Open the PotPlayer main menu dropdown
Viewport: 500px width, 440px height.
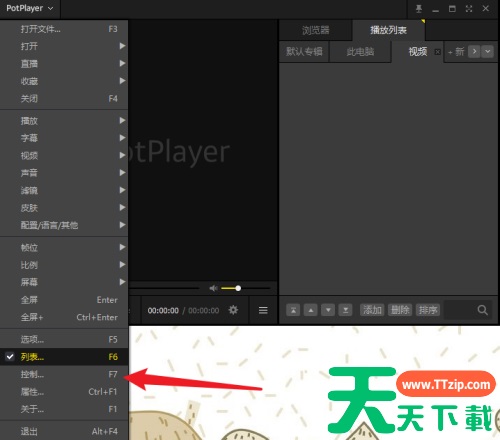[x=30, y=8]
